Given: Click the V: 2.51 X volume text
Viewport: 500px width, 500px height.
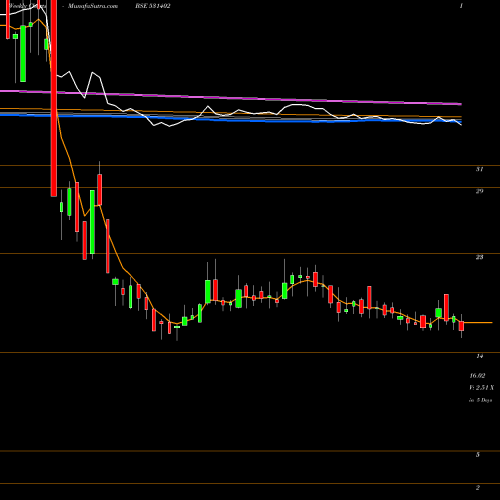Looking at the screenshot, I should [482, 388].
